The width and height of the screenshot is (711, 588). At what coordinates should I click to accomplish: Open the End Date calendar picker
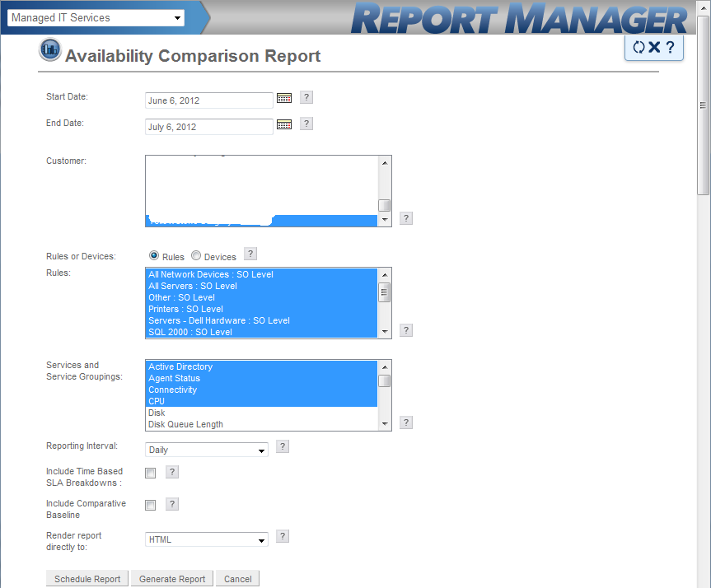[283, 124]
